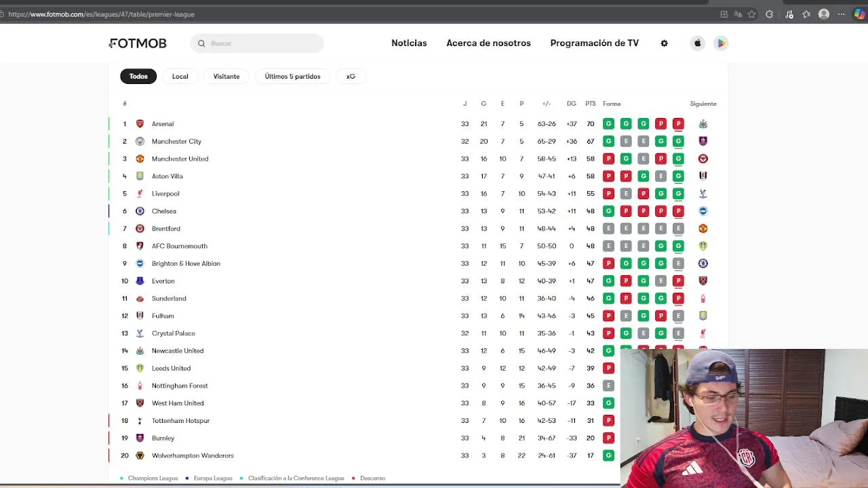Open Programación de TV page
Viewport: 868px width, 488px height.
(595, 43)
